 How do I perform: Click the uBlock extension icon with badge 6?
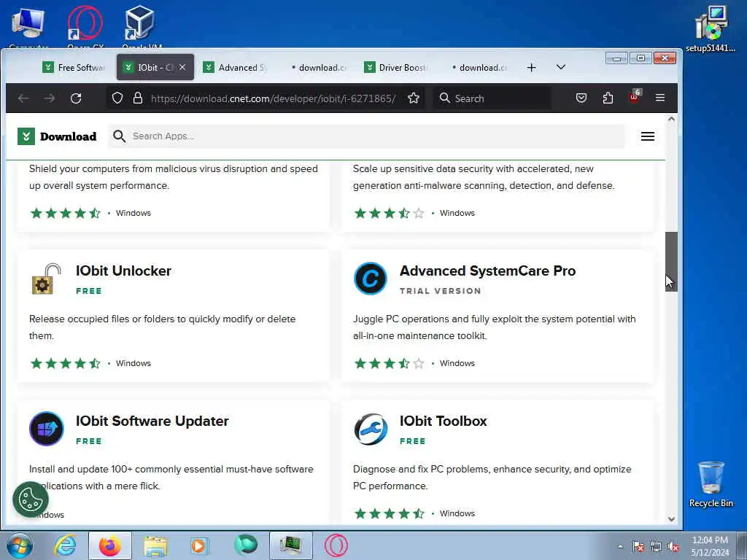pos(635,97)
